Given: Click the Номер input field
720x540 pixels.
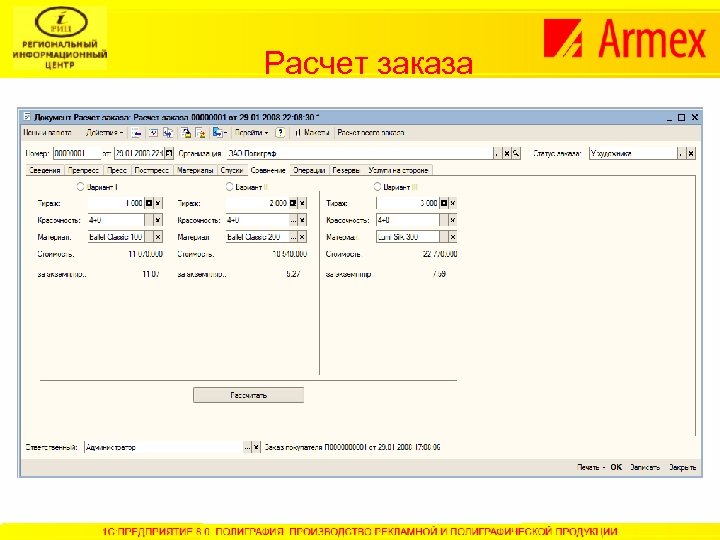Looking at the screenshot, I should click(x=76, y=153).
